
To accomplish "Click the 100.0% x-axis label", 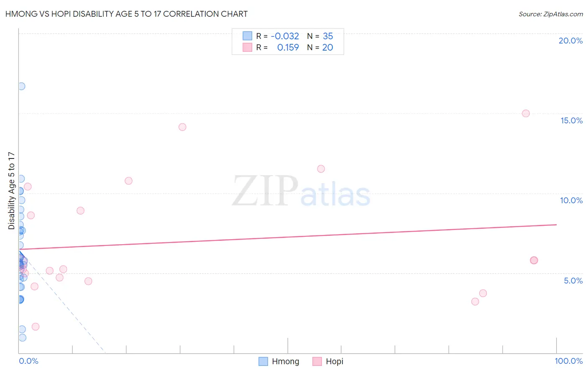I will [x=569, y=361].
